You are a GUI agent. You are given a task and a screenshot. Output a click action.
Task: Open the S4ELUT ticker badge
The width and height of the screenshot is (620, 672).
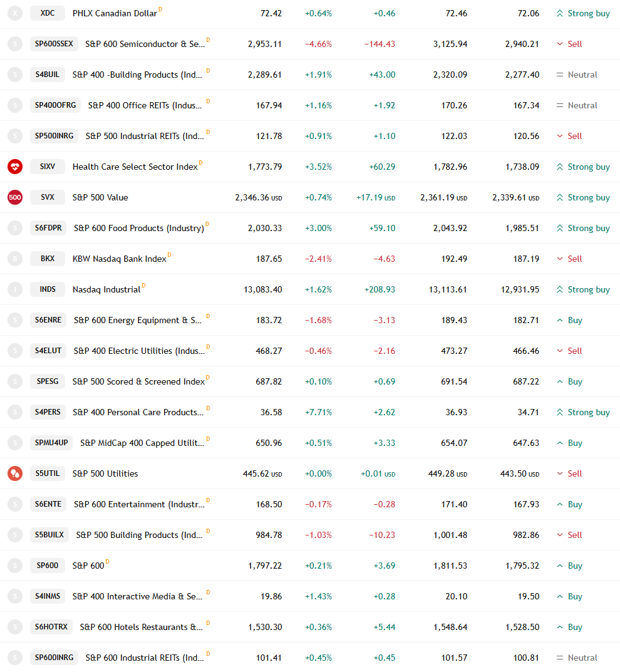pyautogui.click(x=48, y=351)
